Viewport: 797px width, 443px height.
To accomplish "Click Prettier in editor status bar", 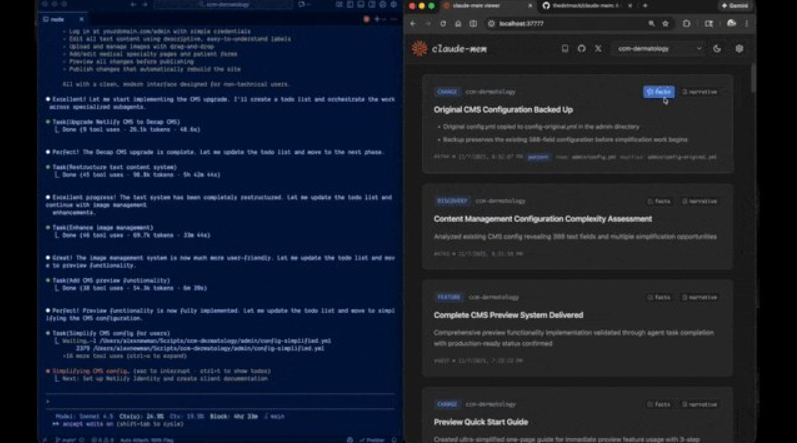I will pyautogui.click(x=372, y=440).
